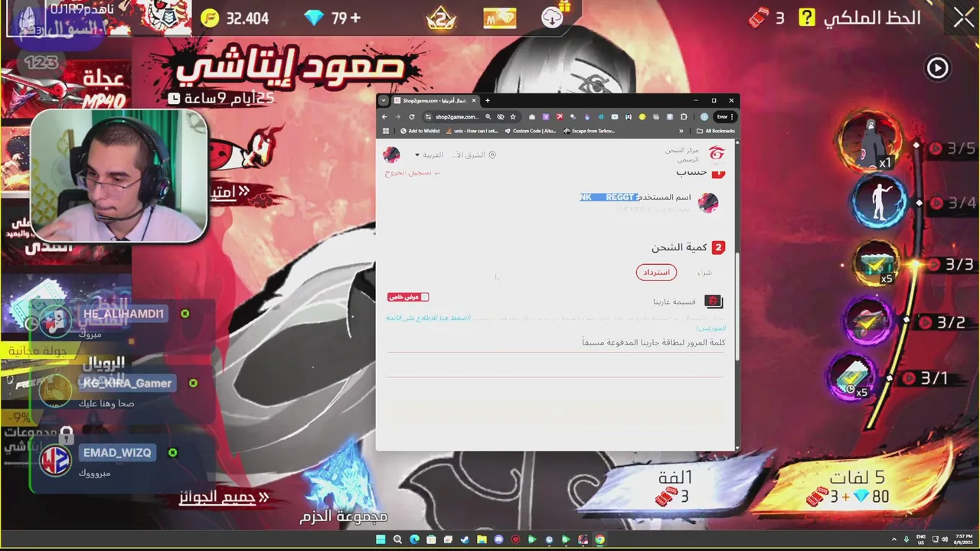This screenshot has height=551, width=980.
Task: Open File Explorer from the taskbar
Action: pyautogui.click(x=482, y=540)
